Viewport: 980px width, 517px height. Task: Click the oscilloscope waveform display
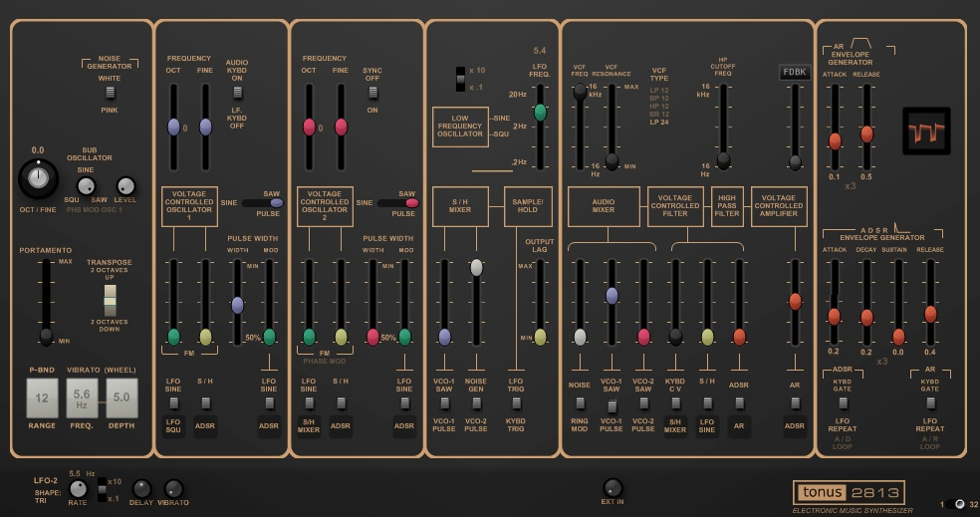coord(926,131)
